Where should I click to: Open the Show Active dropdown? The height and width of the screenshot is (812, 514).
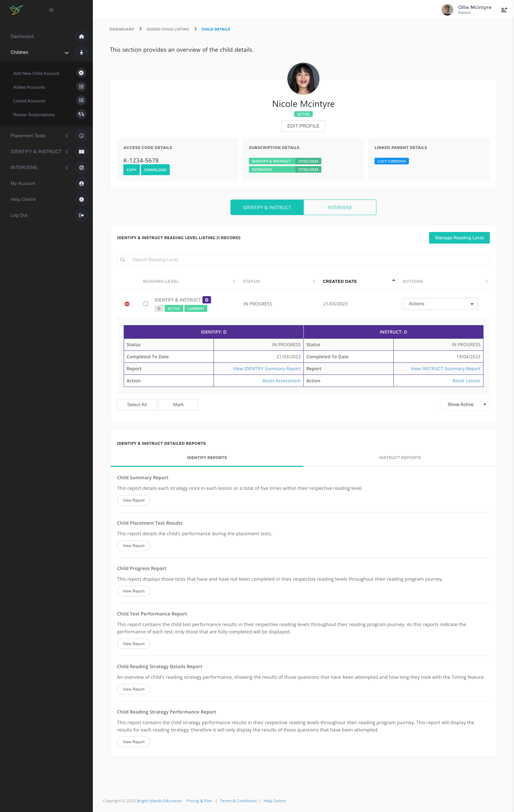coord(464,404)
